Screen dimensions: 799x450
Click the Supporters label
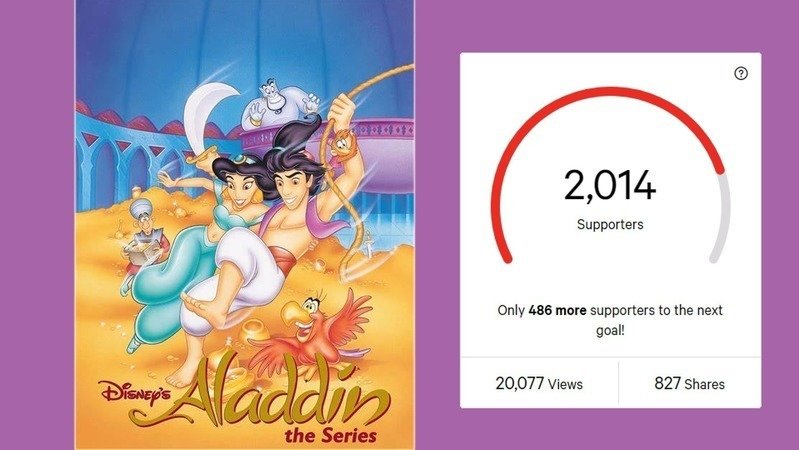(610, 225)
